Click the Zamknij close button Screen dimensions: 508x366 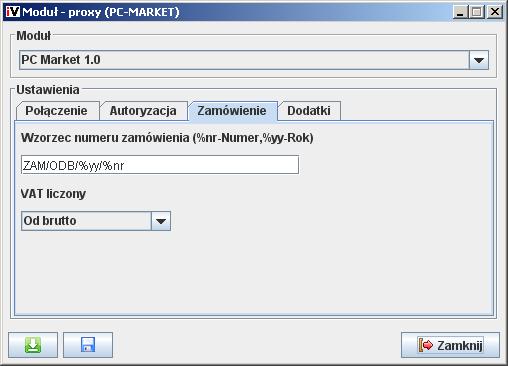click(450, 345)
